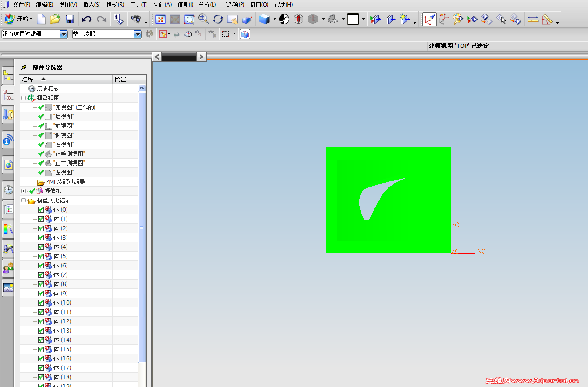Save the part with the floppy icon
Viewport: 588px width, 387px height.
[70, 19]
